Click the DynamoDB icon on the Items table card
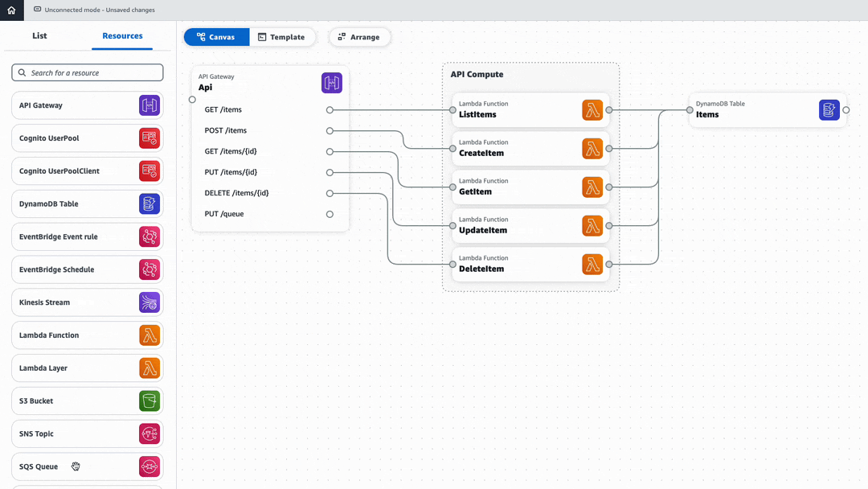 (x=829, y=109)
